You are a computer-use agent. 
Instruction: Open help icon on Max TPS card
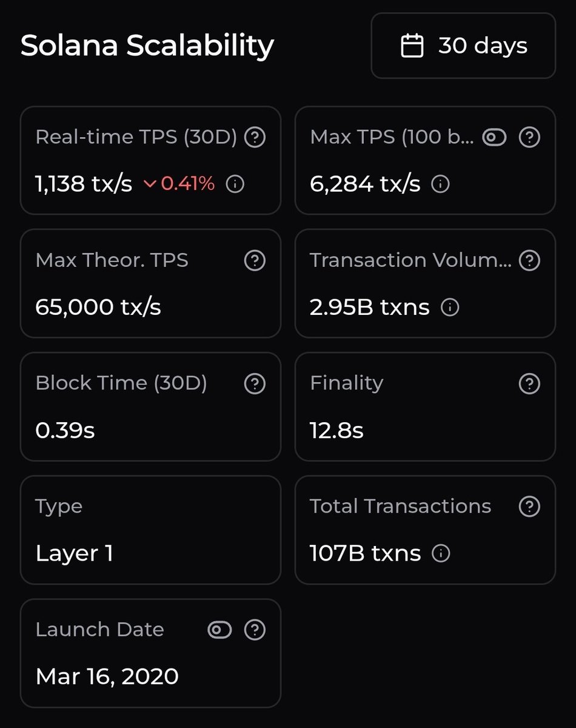530,138
